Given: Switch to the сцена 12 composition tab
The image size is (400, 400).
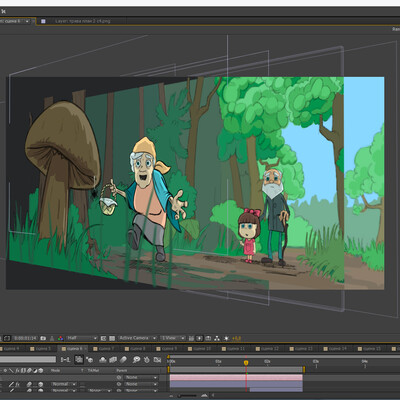Looking at the screenshot, I should pyautogui.click(x=269, y=349).
